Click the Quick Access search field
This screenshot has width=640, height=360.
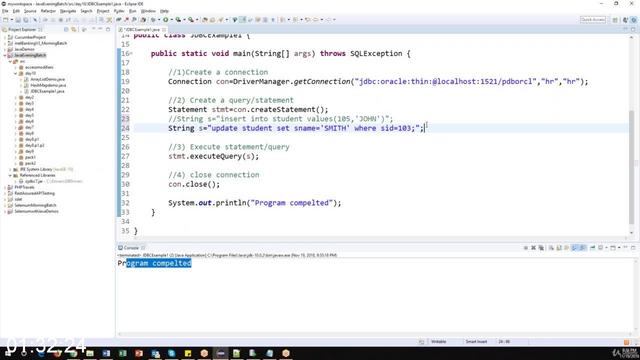(593, 20)
